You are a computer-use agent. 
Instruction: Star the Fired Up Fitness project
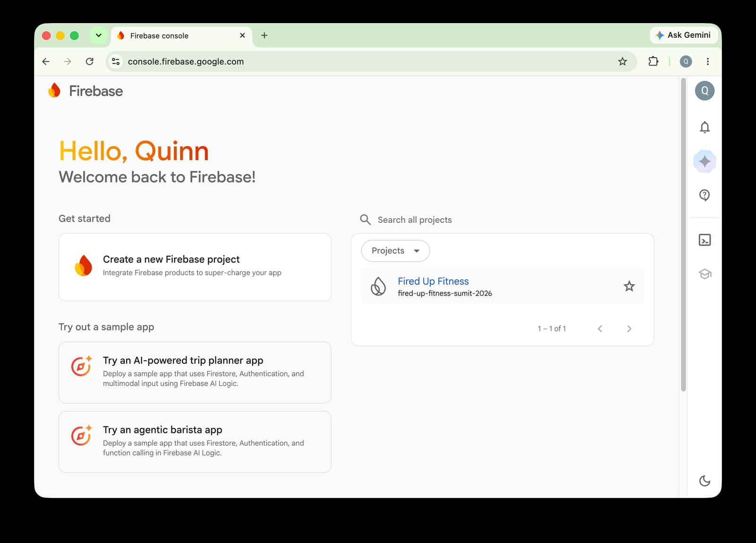[629, 286]
